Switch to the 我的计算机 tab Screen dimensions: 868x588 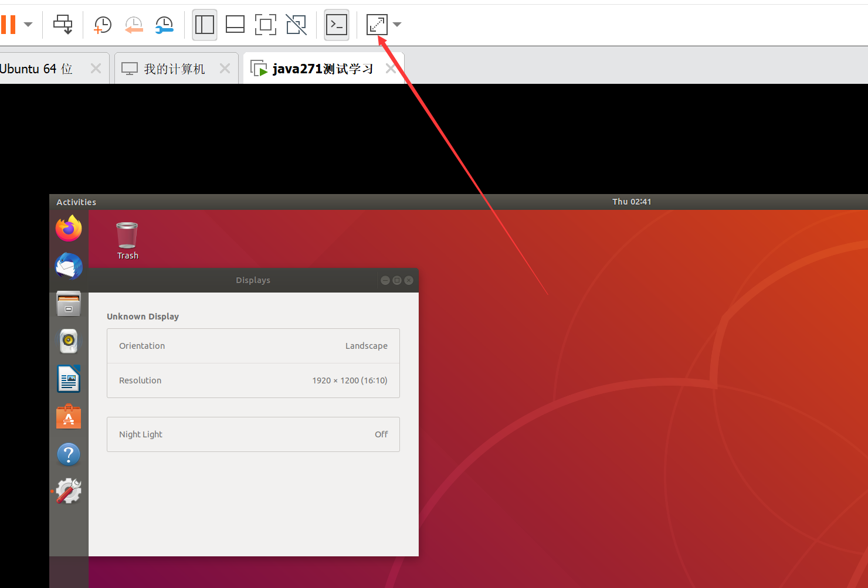tap(175, 69)
